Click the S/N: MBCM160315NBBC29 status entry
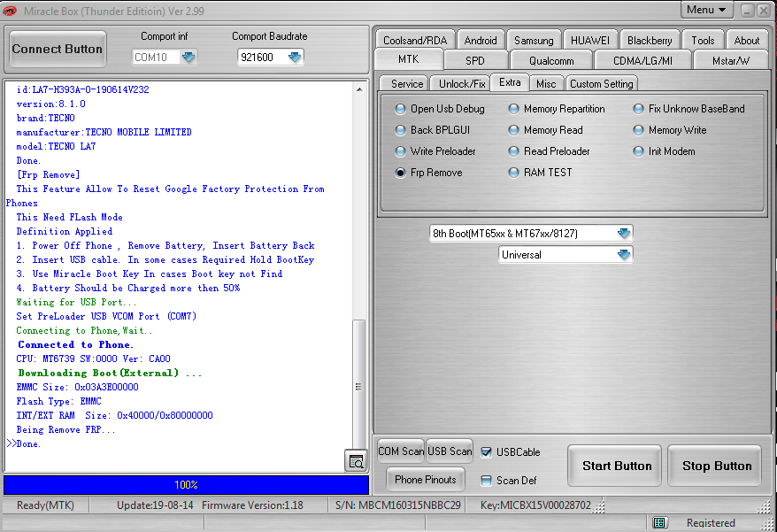 tap(398, 505)
